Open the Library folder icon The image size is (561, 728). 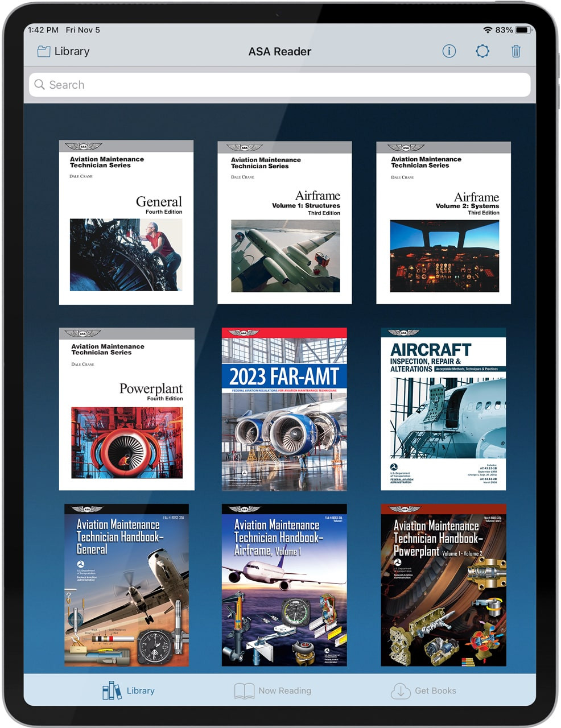(x=44, y=51)
